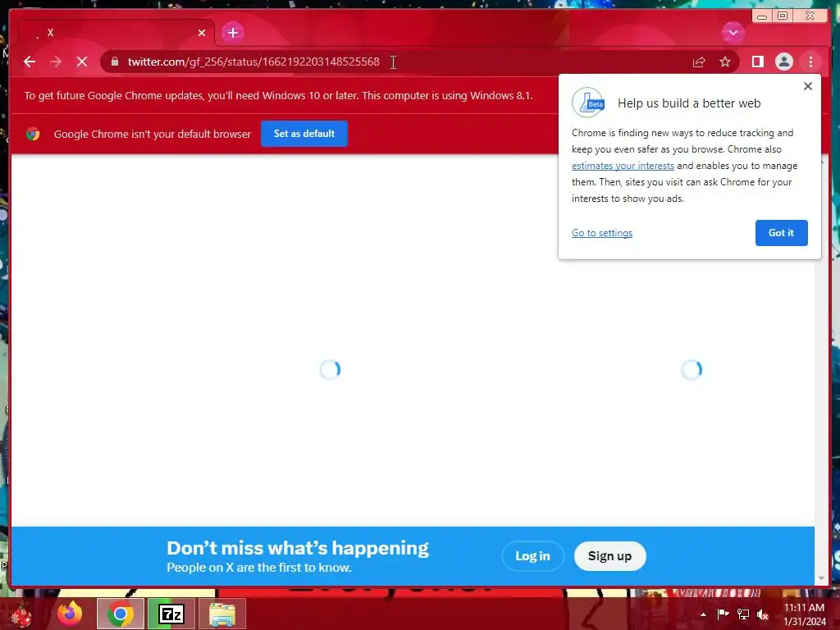Screen dimensions: 840x630
Task: View site information via lock icon
Action: click(114, 62)
